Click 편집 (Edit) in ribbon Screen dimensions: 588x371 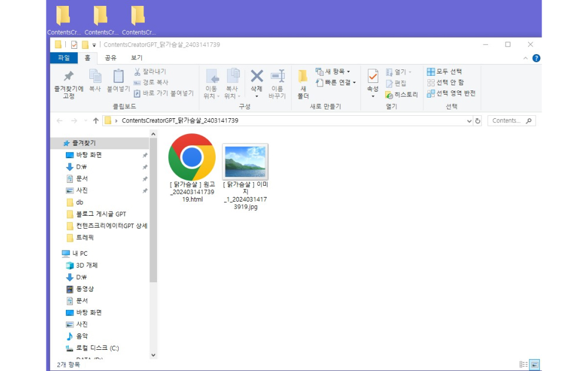pos(396,83)
